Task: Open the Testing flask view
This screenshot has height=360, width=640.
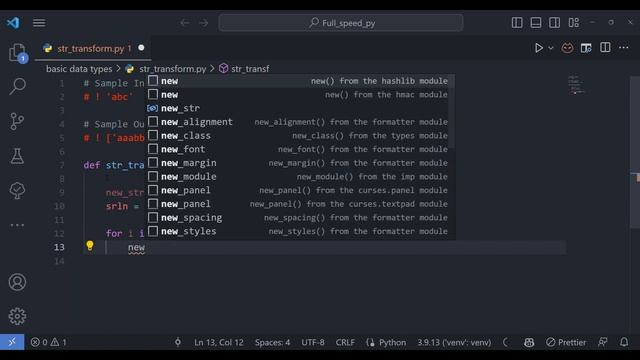Action: coord(17,156)
